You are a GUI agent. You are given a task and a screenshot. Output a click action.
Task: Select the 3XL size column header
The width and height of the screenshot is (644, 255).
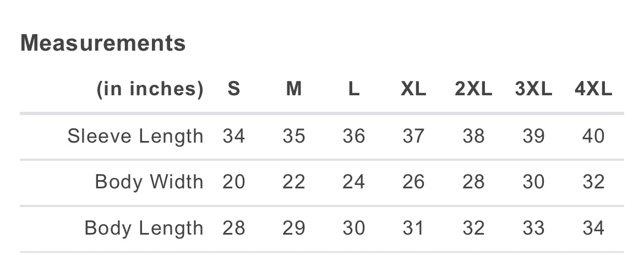tap(533, 89)
